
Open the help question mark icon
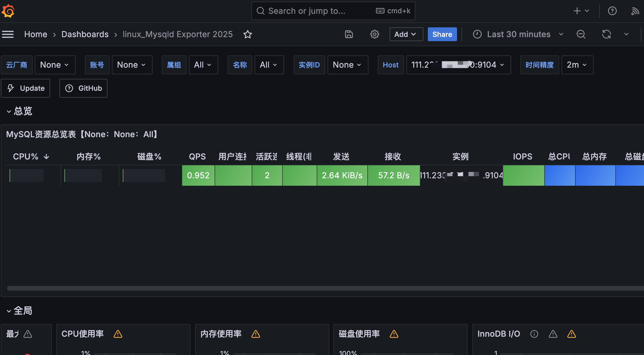point(612,11)
